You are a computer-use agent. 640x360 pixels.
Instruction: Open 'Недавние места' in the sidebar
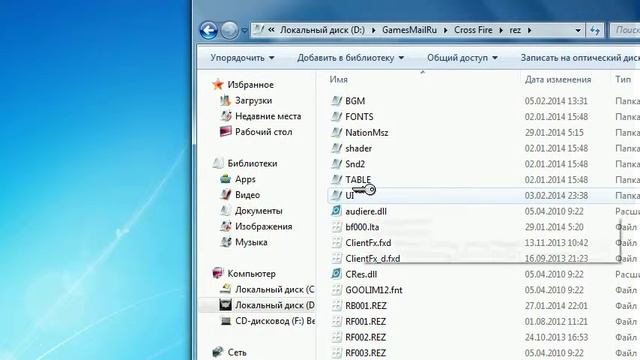point(268,116)
